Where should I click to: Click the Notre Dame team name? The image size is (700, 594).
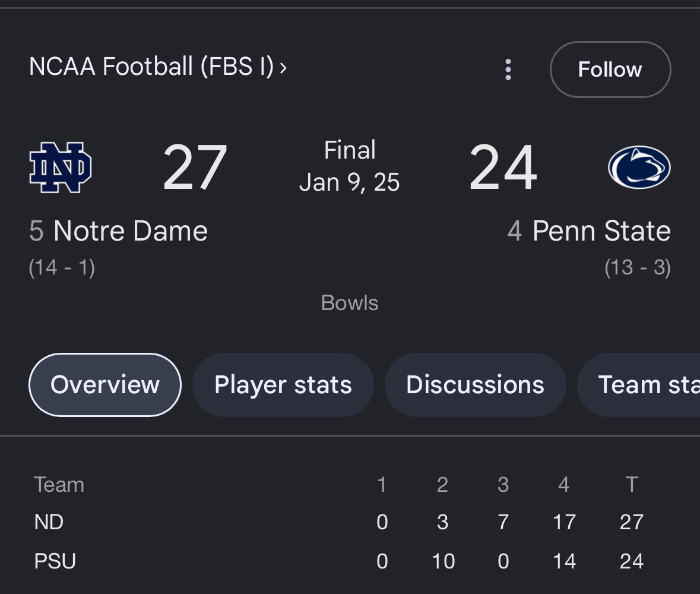point(130,231)
